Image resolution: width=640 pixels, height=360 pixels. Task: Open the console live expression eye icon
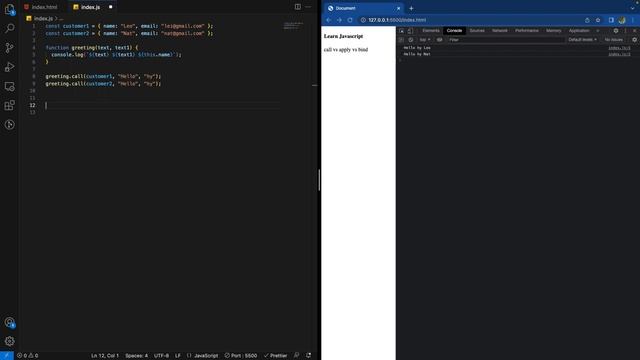(x=439, y=40)
